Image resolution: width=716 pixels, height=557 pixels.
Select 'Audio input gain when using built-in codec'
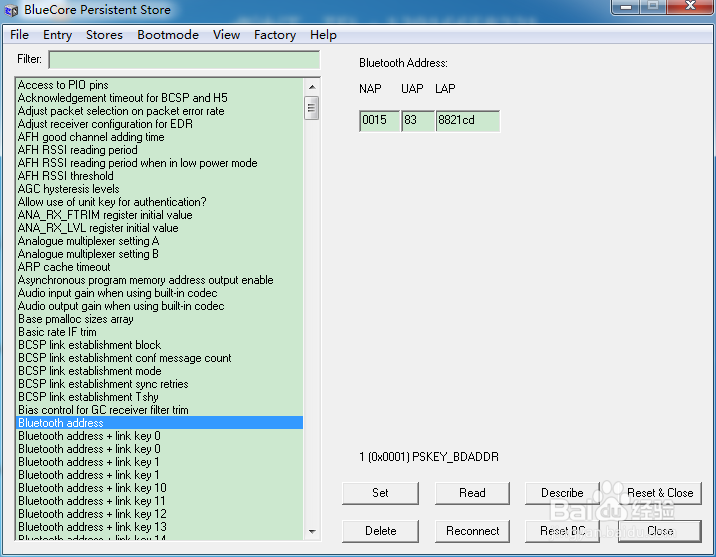click(160, 293)
